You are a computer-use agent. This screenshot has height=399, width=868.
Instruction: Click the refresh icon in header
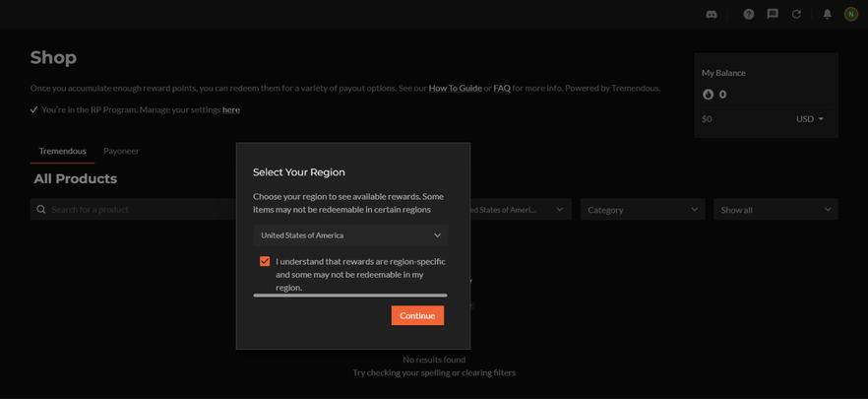796,15
